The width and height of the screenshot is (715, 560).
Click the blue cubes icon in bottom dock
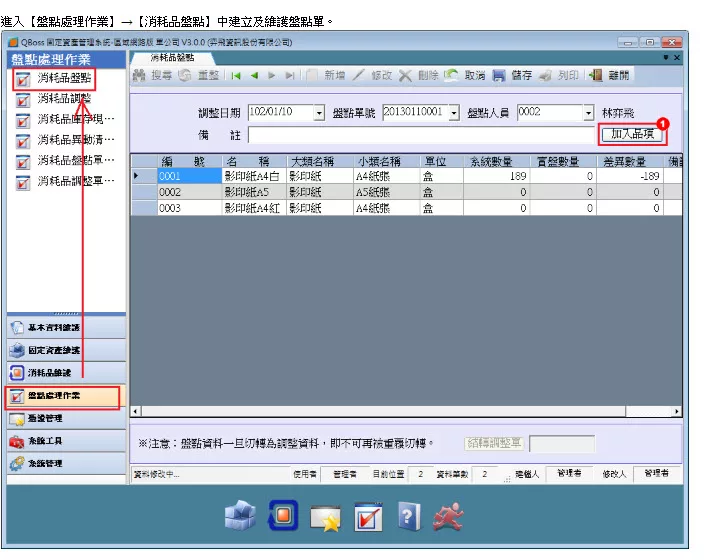point(239,515)
